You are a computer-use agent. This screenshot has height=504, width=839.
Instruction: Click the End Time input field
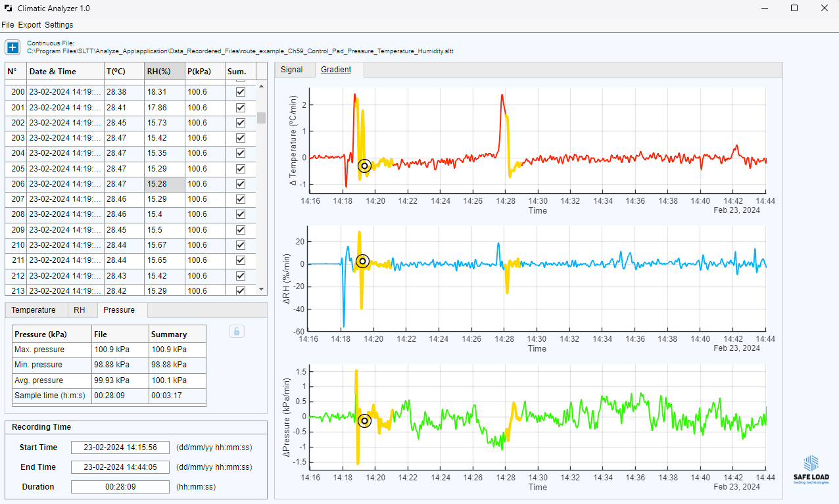(x=120, y=467)
